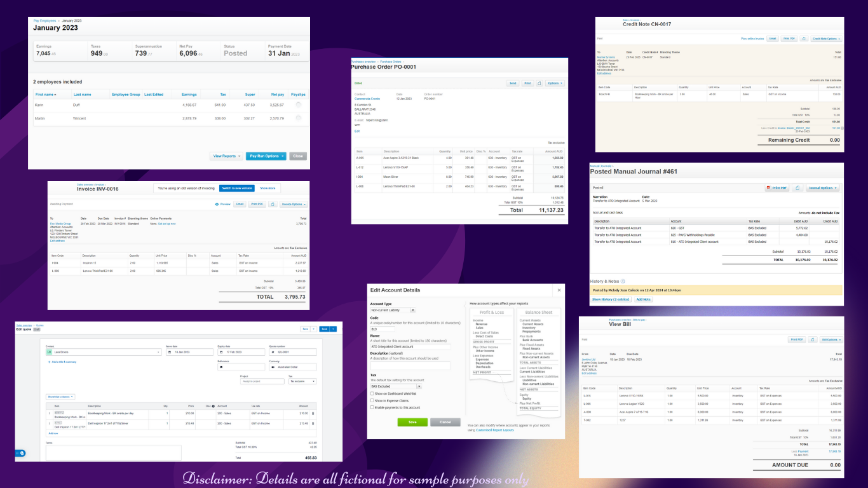Click Get set up now link on invoice

166,224
